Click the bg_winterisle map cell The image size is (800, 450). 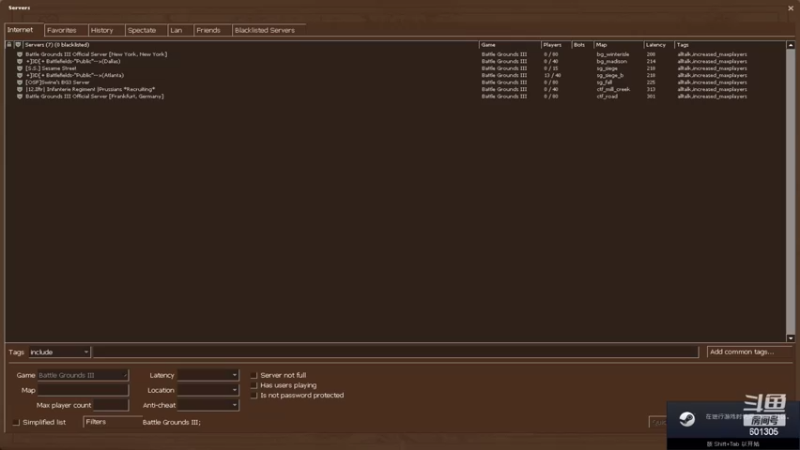[613, 54]
